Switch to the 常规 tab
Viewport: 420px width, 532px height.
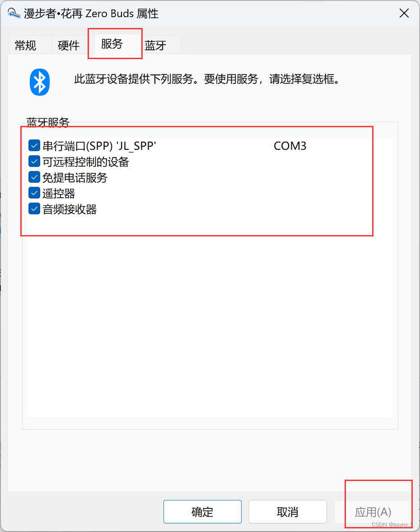point(25,45)
